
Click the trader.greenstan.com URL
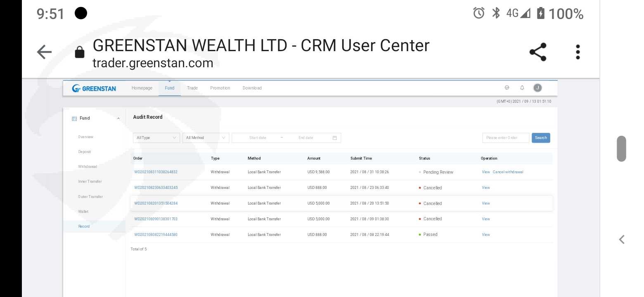point(153,63)
